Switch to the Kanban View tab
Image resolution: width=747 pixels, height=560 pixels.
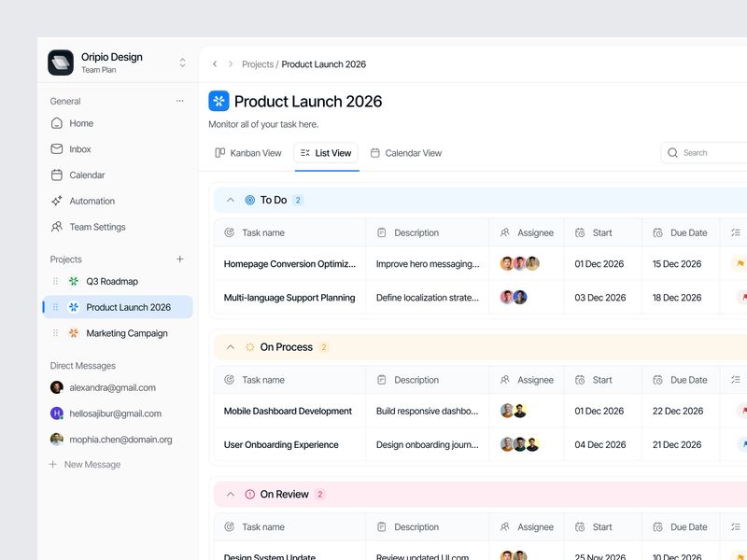tap(248, 153)
